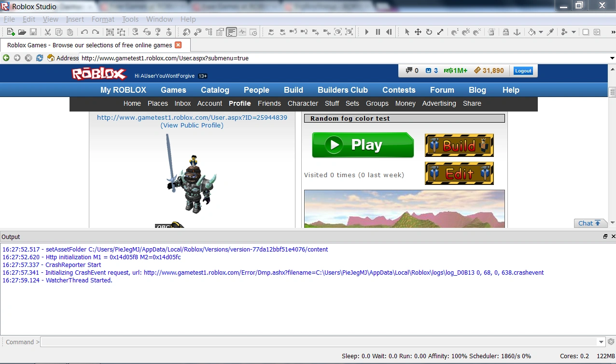Toggle the Task Scheduler clock icon
Image resolution: width=616 pixels, height=364 pixels.
coord(253,32)
